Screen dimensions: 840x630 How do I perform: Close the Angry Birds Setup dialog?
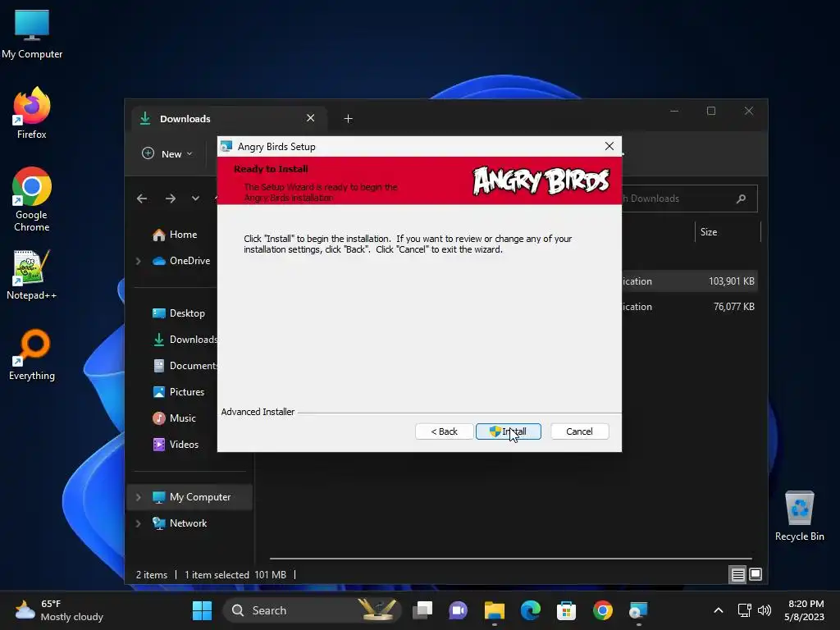click(609, 146)
